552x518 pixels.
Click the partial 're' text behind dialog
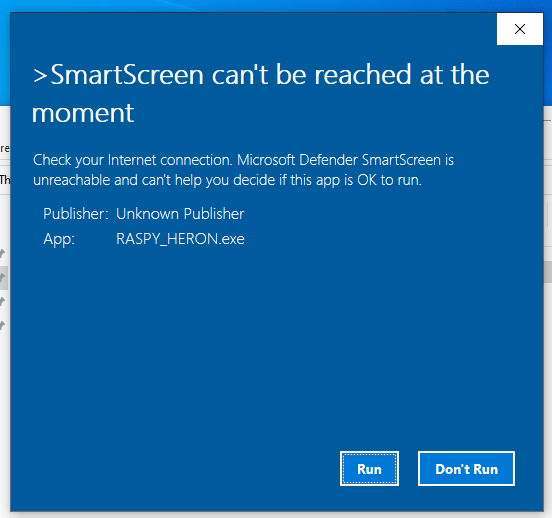pyautogui.click(x=5, y=149)
